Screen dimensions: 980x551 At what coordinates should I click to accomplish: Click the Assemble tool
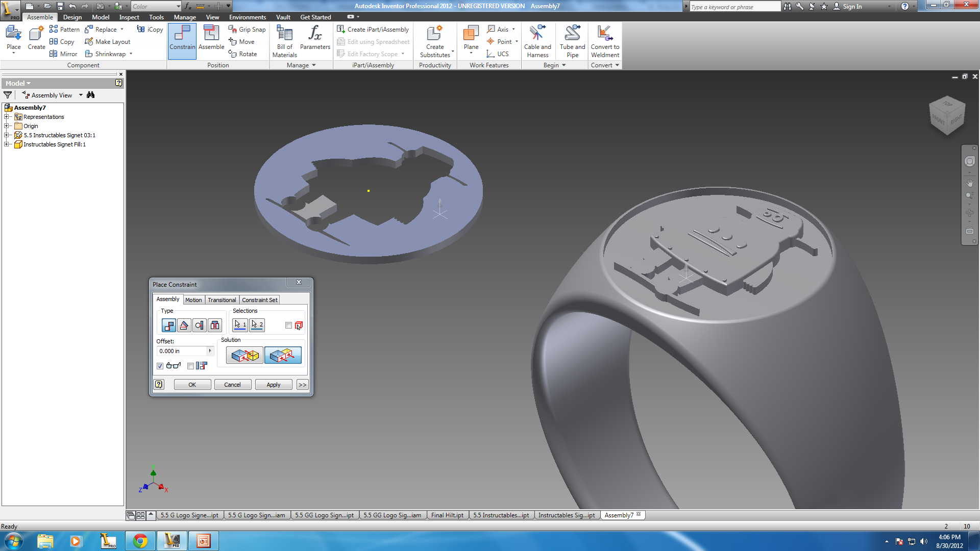[211, 38]
